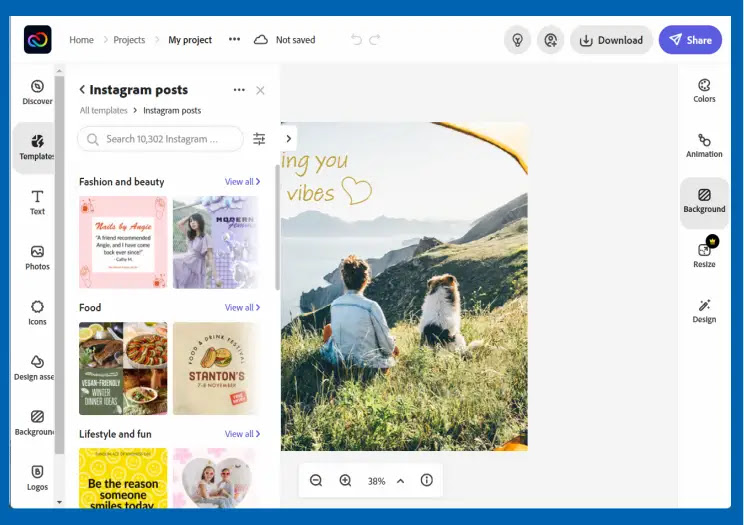Go to All templates breadcrumb
The image size is (744, 525).
click(103, 110)
